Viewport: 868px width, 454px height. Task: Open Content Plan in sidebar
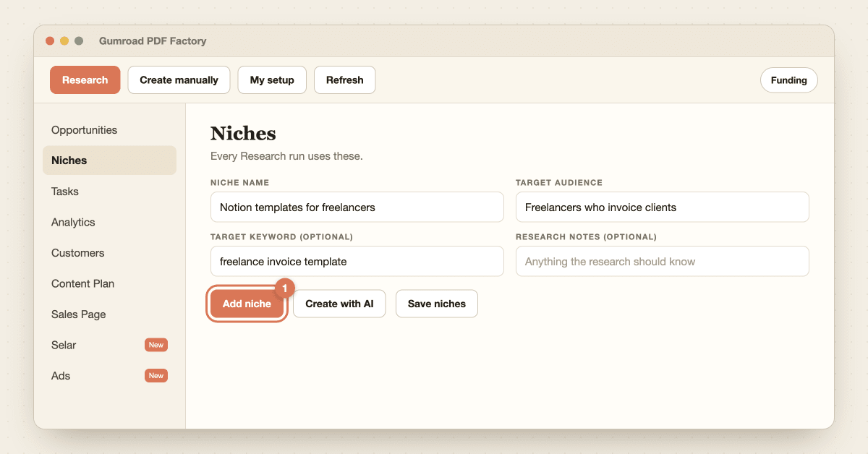(109, 283)
